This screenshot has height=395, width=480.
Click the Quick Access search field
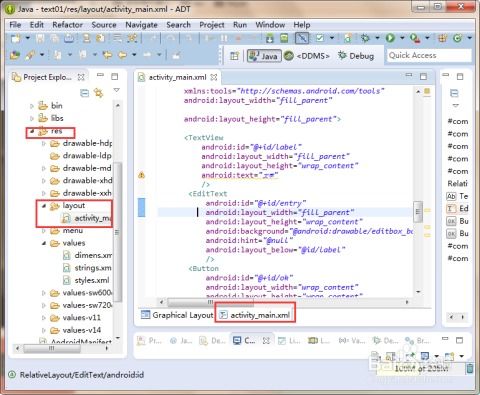(429, 55)
